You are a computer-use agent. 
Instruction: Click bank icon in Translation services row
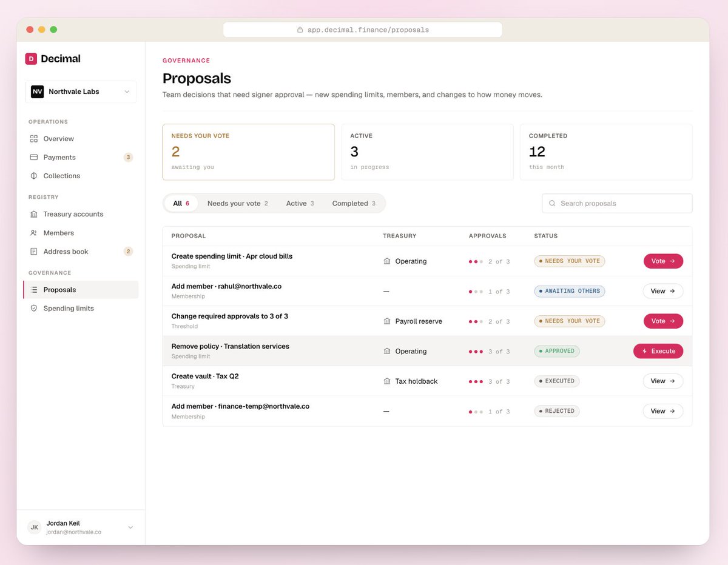[387, 351]
